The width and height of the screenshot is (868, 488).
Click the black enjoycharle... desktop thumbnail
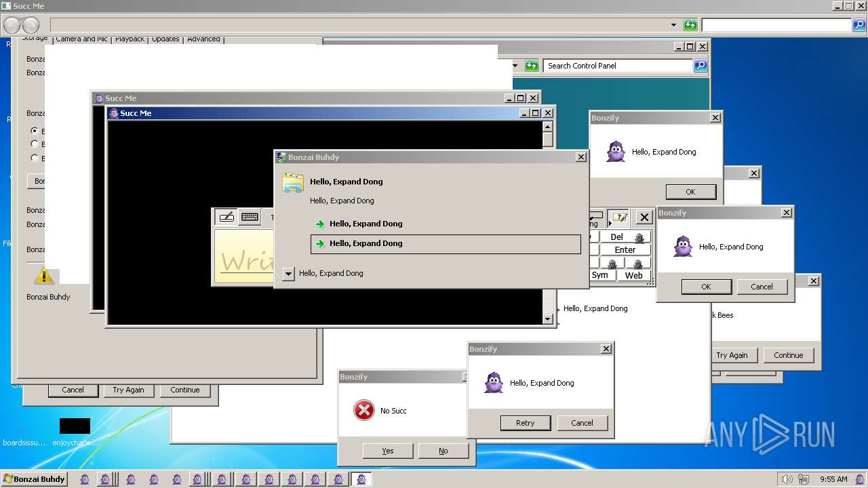[75, 426]
